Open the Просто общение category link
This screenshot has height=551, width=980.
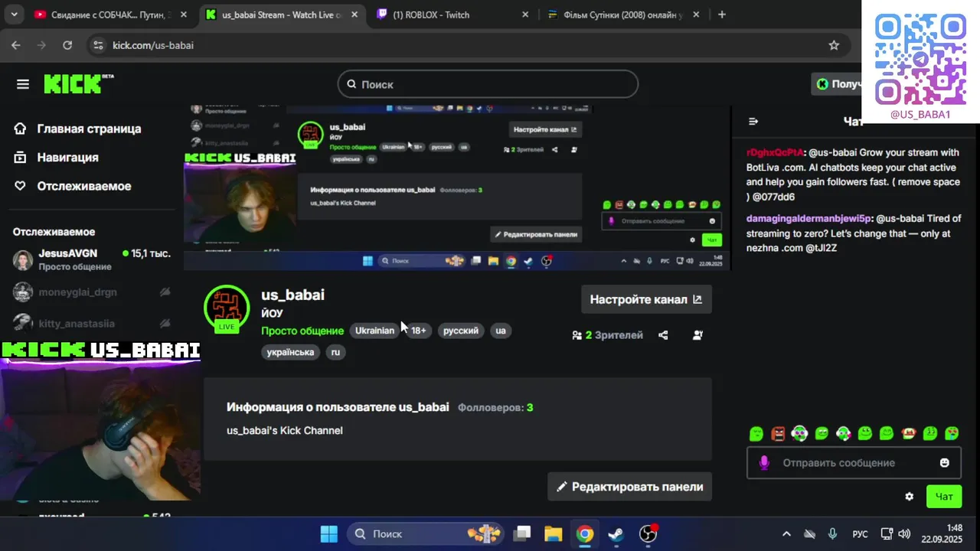point(302,331)
